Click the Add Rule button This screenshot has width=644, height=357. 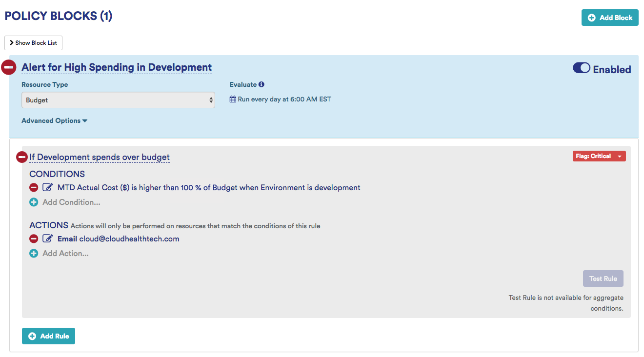(48, 336)
